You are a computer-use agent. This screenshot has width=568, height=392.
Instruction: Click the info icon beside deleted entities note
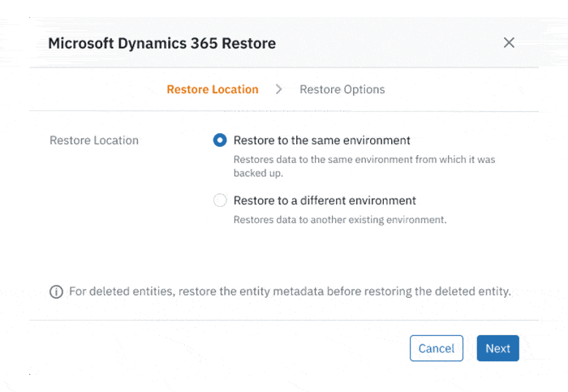tap(56, 292)
